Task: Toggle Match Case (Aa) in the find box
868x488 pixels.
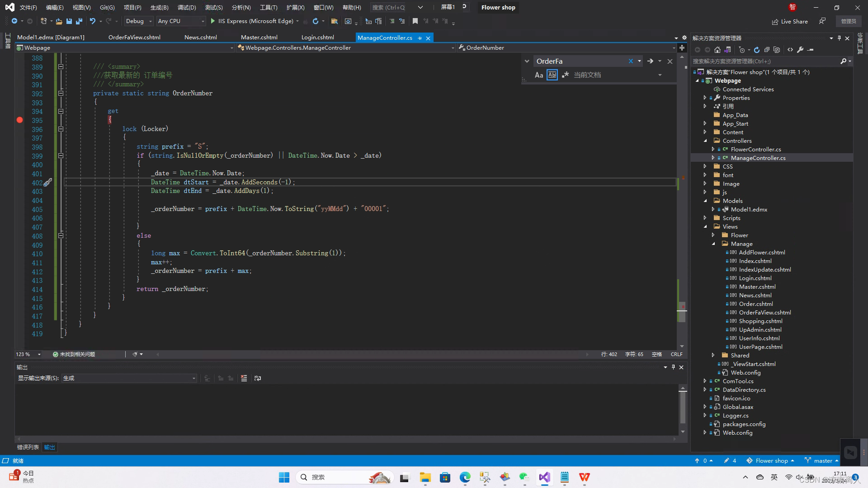Action: click(x=538, y=75)
